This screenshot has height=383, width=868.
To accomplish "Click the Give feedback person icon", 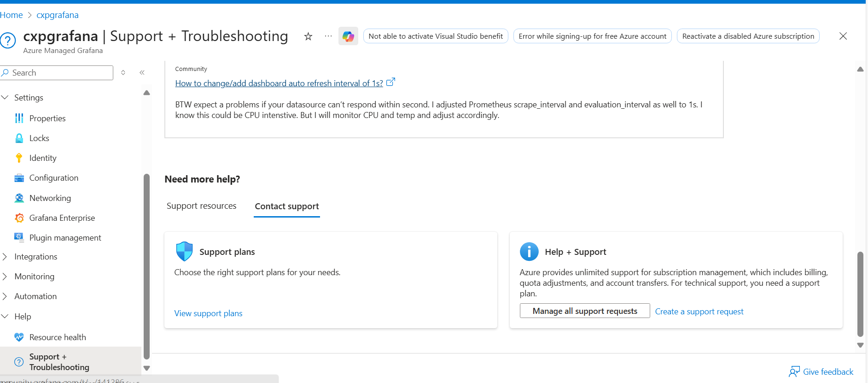I will coord(794,371).
